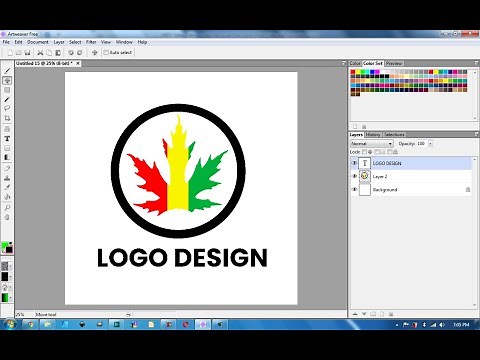Click the Save toolbar icon
Screen dimensions: 480x360
[28, 53]
